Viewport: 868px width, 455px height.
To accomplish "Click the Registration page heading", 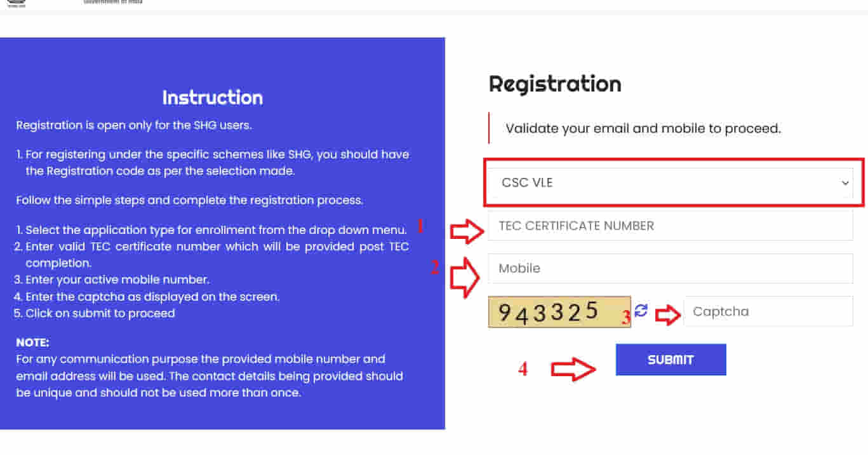I will point(554,83).
